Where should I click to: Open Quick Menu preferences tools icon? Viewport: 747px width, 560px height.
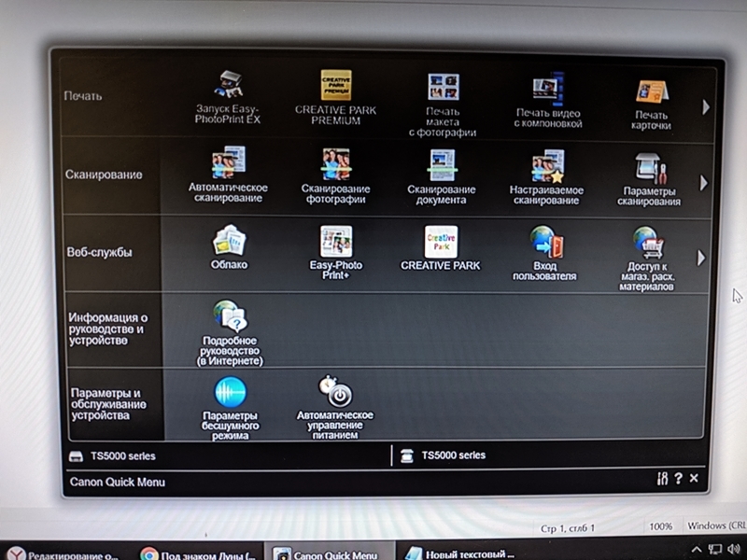(x=662, y=479)
